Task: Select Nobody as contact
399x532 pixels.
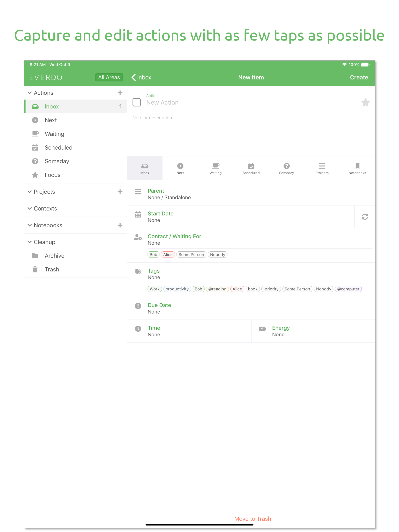Action: coord(218,255)
